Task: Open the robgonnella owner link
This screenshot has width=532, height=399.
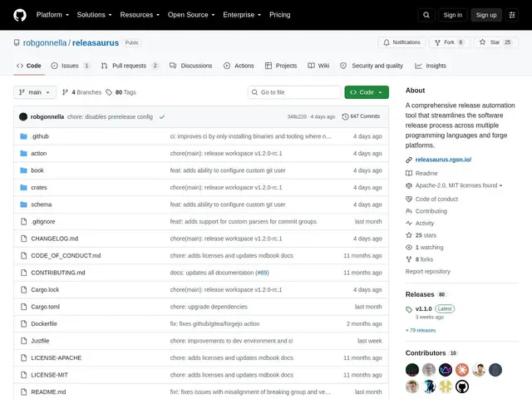Action: 45,42
